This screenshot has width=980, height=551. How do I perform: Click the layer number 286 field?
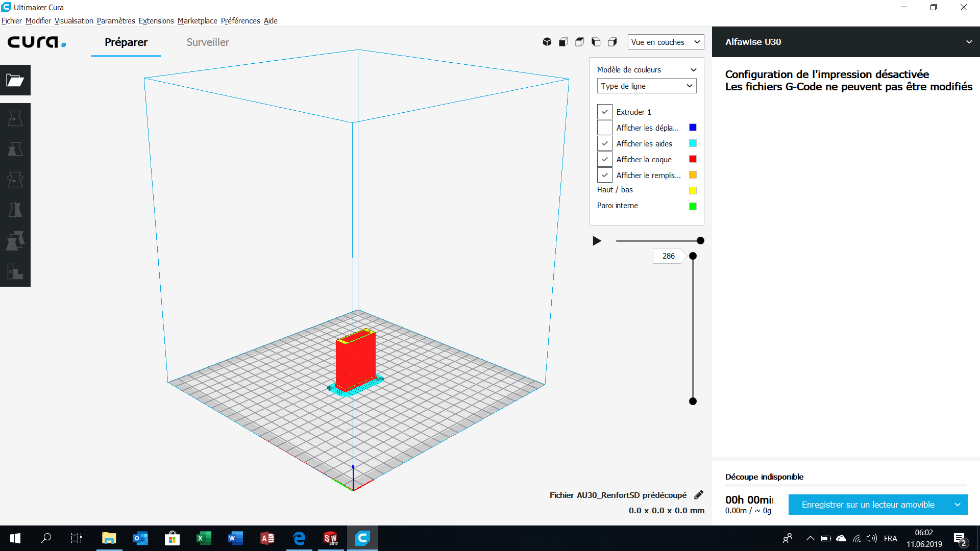pyautogui.click(x=668, y=256)
